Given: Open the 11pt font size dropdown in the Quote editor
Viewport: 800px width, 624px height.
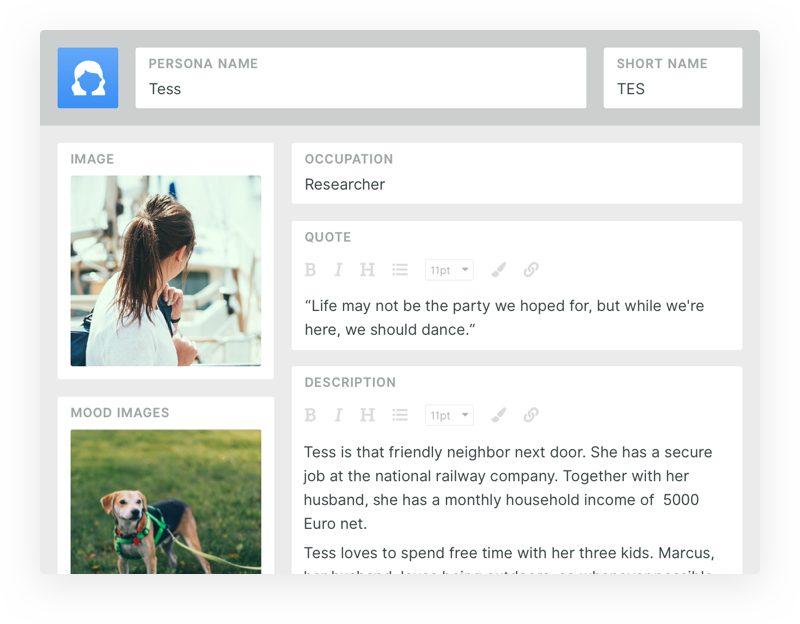Looking at the screenshot, I should 448,269.
